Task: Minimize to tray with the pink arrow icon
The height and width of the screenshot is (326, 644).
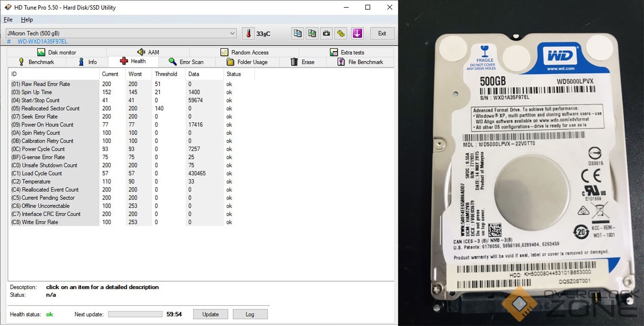Action: [x=357, y=33]
